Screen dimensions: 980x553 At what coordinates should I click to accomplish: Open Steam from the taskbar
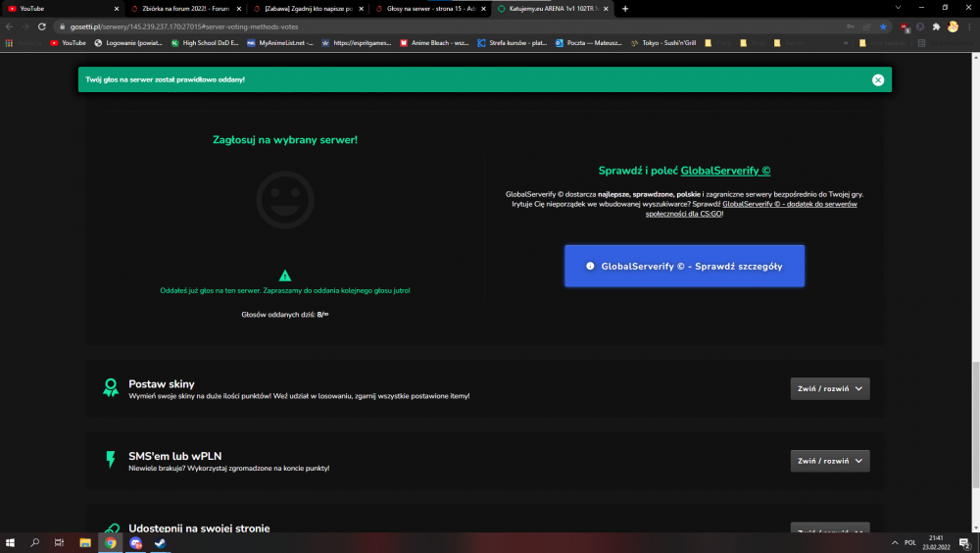pyautogui.click(x=160, y=543)
